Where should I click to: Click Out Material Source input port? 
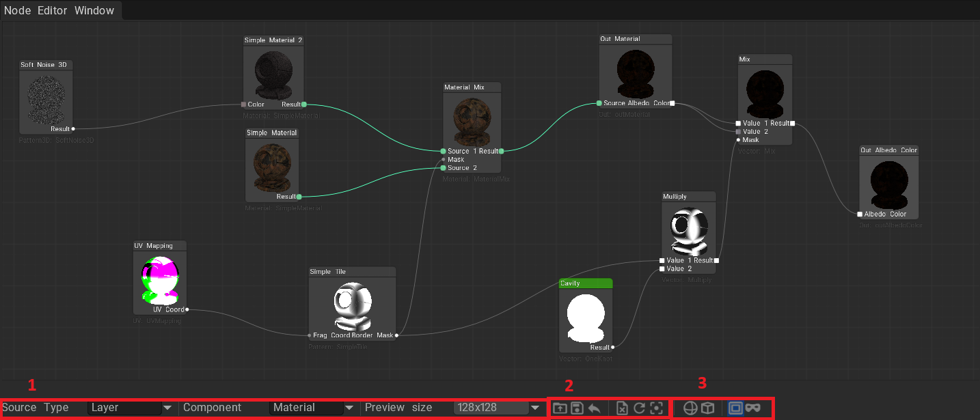point(599,103)
